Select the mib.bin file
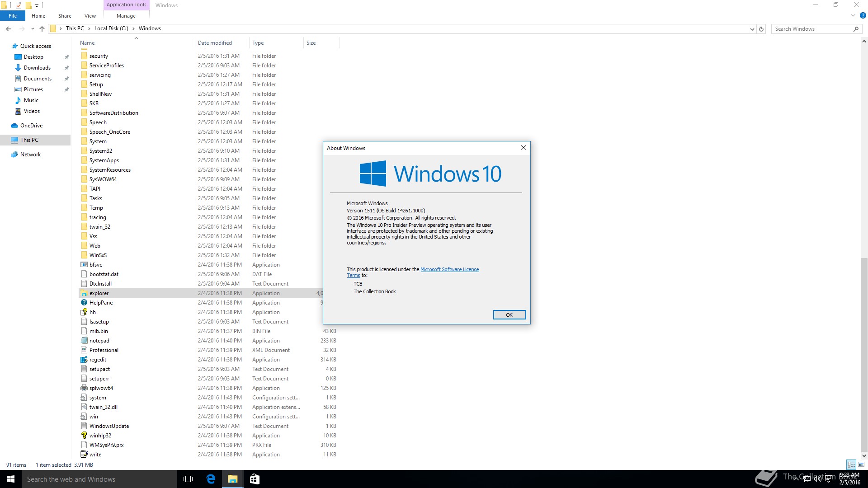 (x=99, y=331)
